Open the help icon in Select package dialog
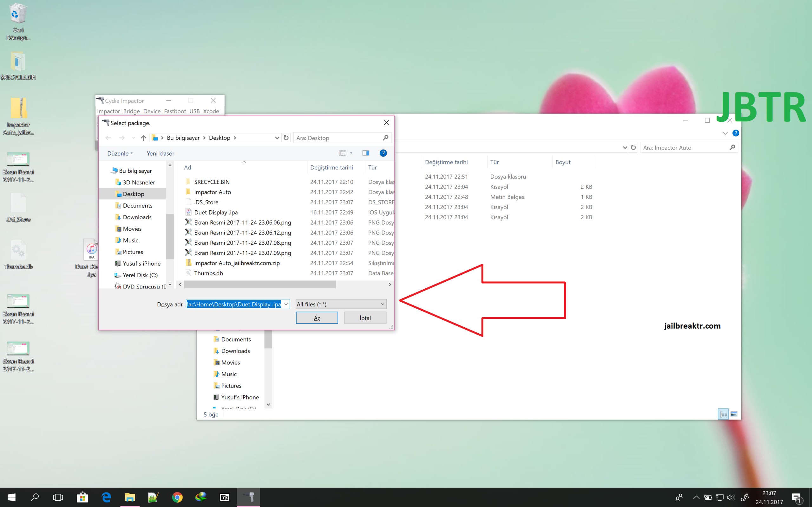This screenshot has width=812, height=507. click(383, 153)
